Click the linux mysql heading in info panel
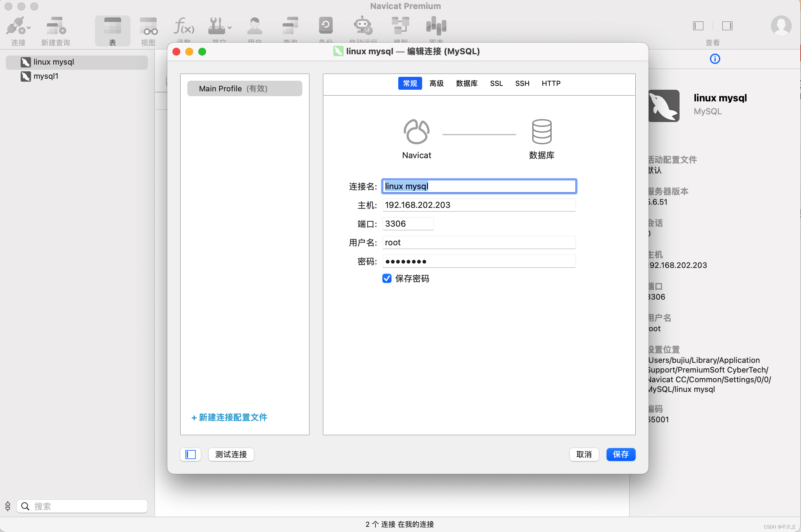801x532 pixels. (720, 98)
